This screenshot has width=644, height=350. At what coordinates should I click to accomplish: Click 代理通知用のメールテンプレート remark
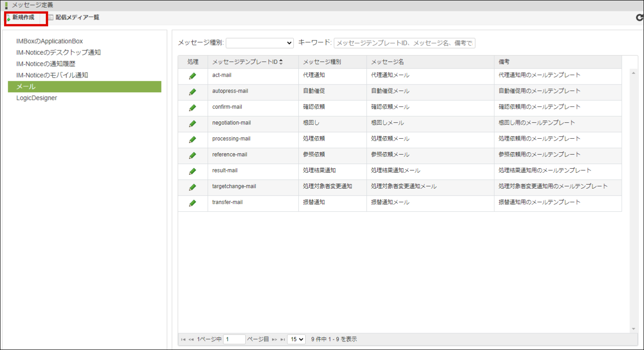pos(540,75)
